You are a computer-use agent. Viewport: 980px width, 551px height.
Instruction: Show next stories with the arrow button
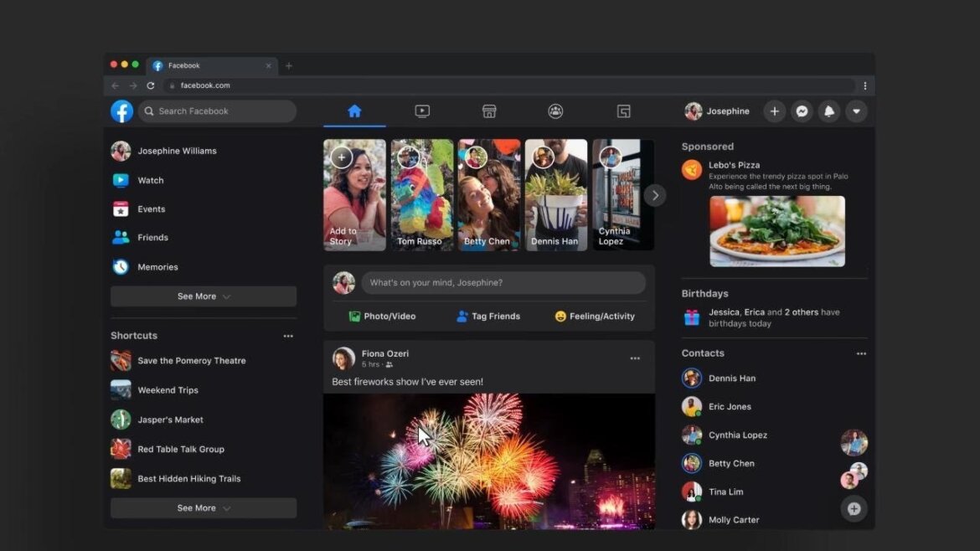tap(655, 195)
